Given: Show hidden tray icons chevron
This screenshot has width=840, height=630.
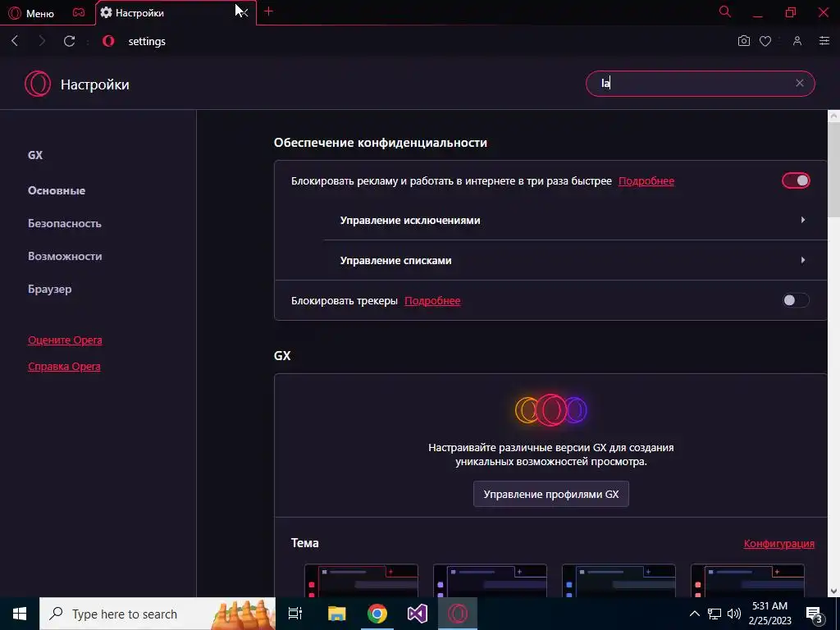Looking at the screenshot, I should pos(694,614).
